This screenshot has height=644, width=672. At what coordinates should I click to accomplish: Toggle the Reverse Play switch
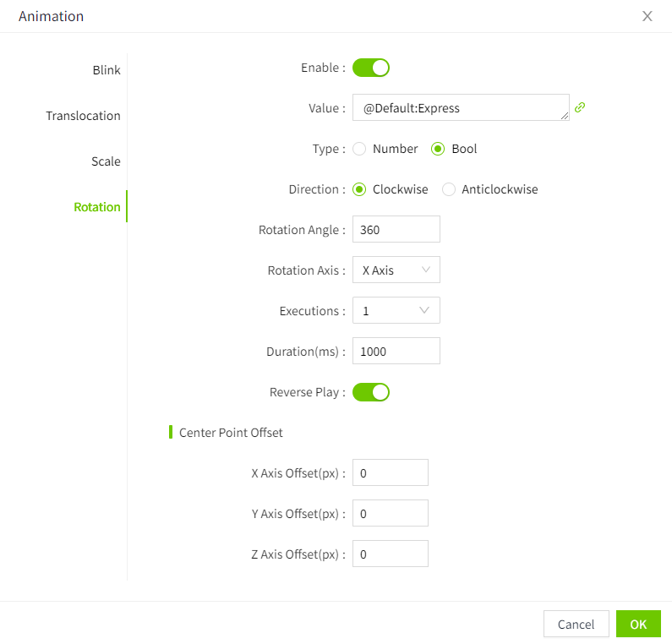click(370, 392)
